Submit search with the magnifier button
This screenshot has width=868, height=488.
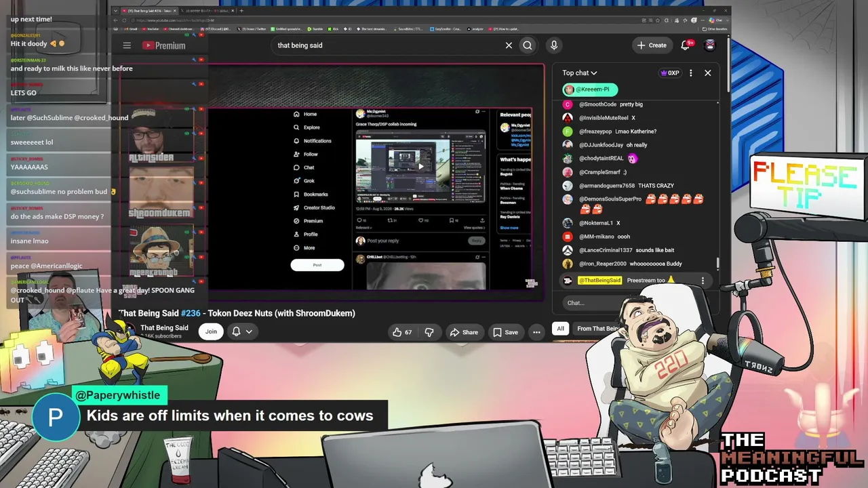coord(527,45)
